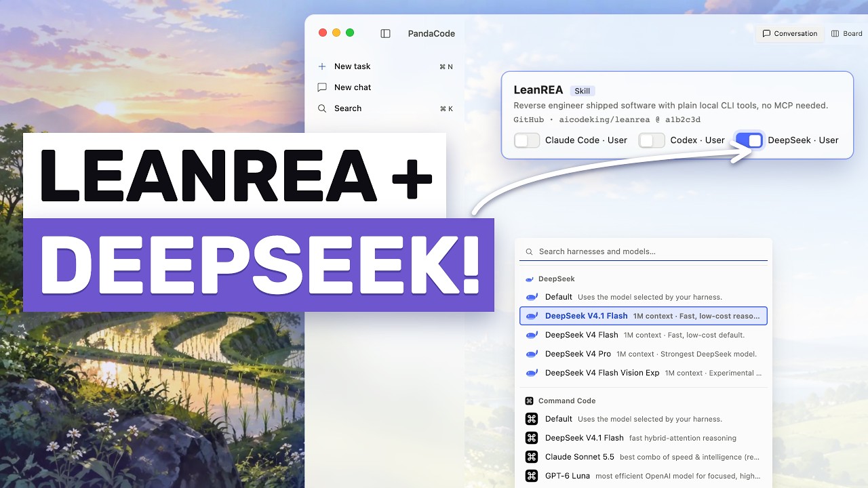Screen dimensions: 868x488
Task: Click the whale icon for DeepSeek V4 Flash Vision Exp
Action: click(x=532, y=373)
